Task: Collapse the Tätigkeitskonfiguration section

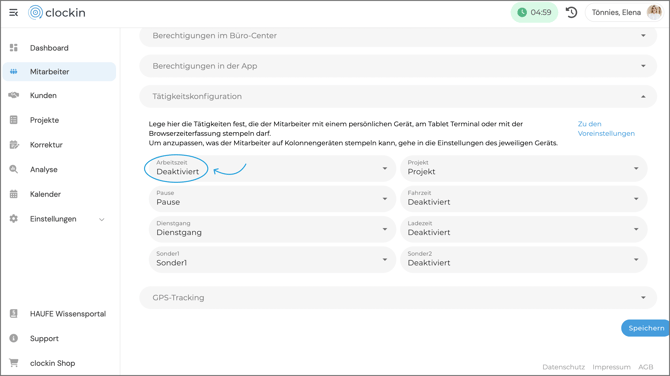Action: (398, 96)
